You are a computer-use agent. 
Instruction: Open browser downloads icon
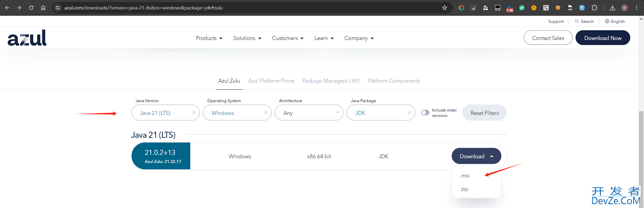coord(612,8)
